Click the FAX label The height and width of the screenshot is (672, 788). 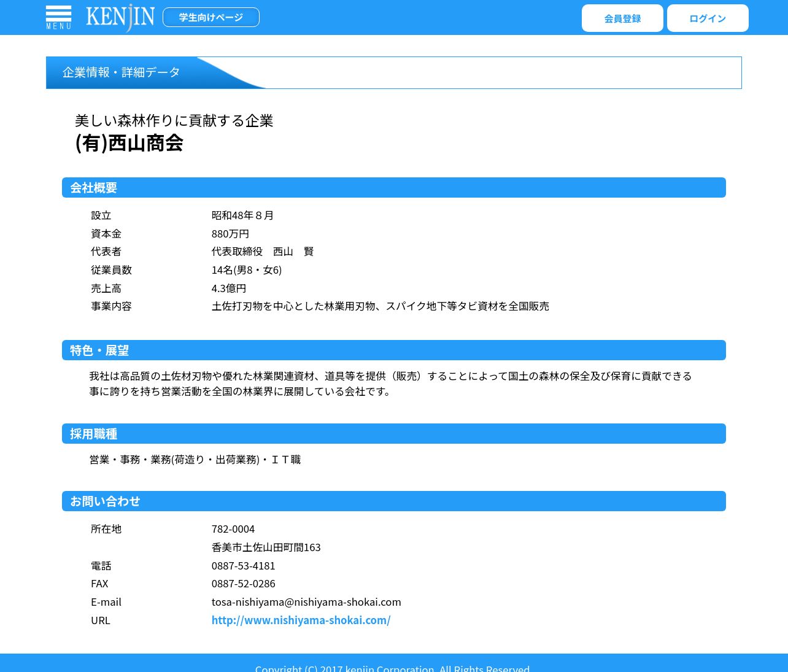click(x=99, y=584)
